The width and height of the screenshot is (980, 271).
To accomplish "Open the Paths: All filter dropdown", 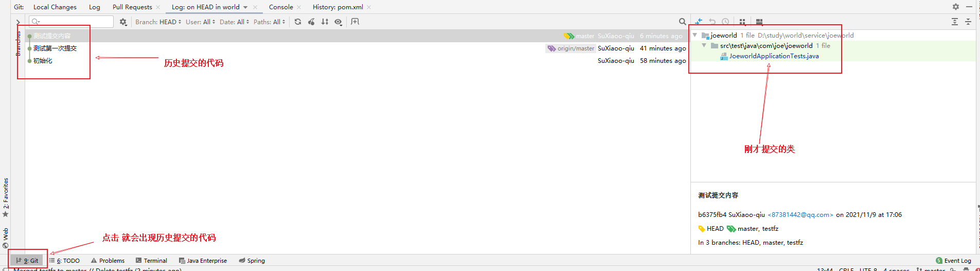I will point(269,22).
